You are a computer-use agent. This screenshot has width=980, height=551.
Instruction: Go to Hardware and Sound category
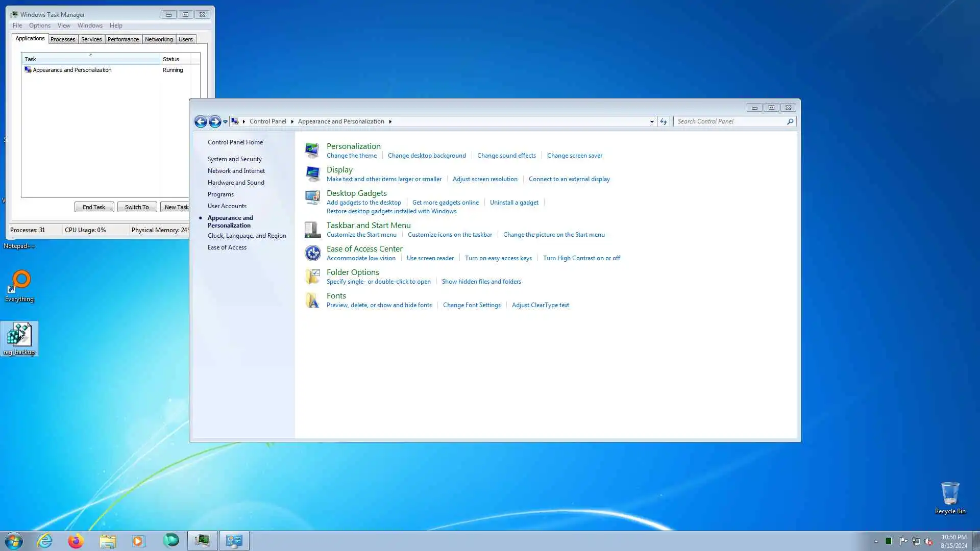[236, 183]
